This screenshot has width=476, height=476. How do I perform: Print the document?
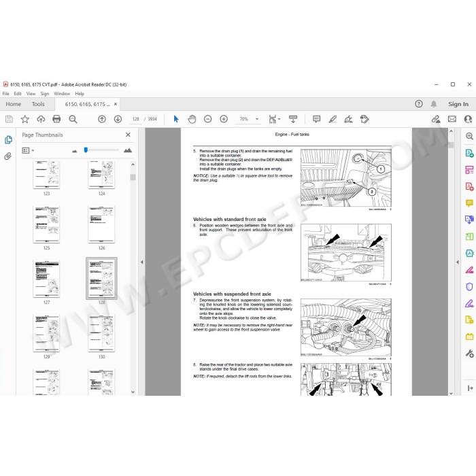click(56, 119)
